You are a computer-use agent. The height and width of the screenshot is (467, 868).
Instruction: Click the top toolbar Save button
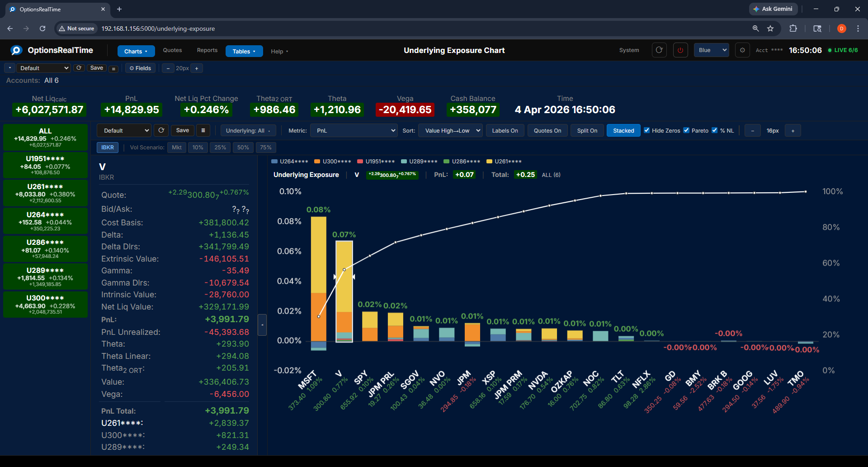[97, 68]
